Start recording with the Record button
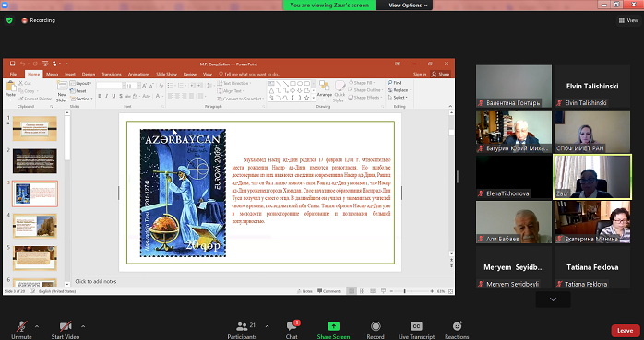The image size is (644, 340). (376, 330)
